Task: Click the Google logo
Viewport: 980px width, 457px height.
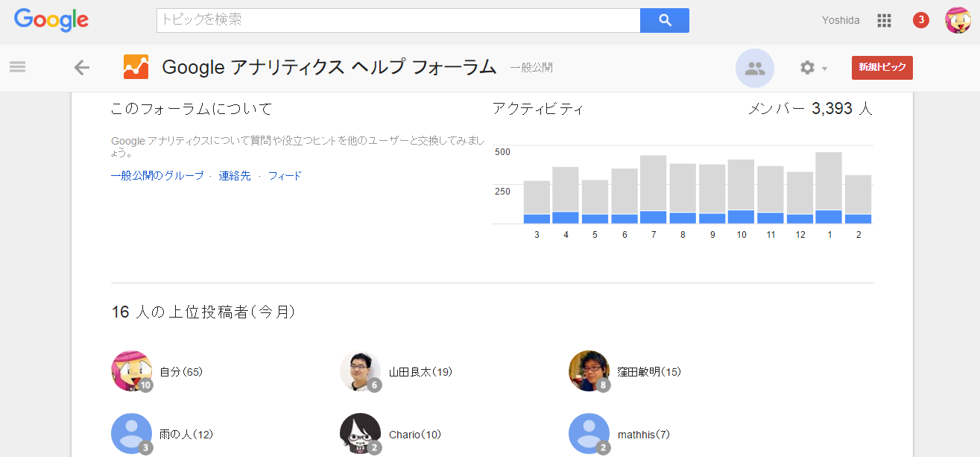Action: point(51,20)
